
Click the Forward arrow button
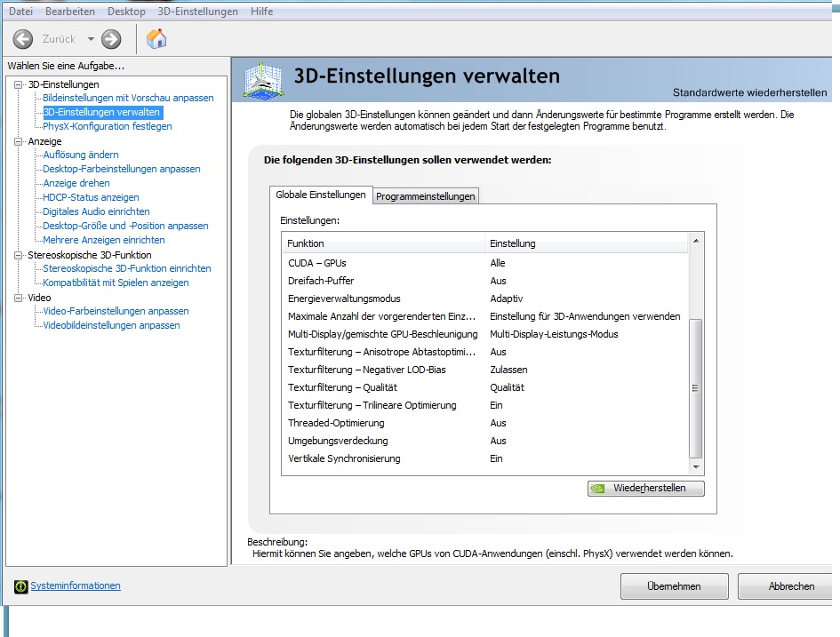coord(111,39)
